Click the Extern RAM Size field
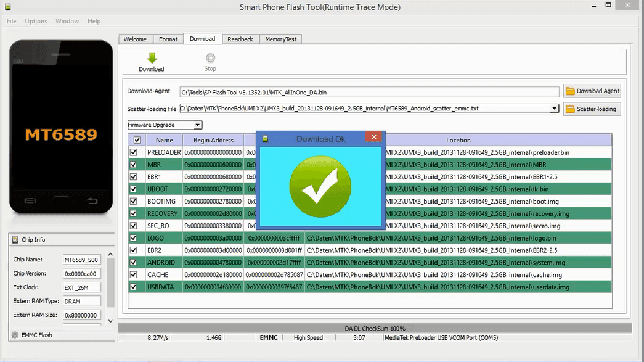Viewport: 644px width, 362px height. (x=81, y=315)
